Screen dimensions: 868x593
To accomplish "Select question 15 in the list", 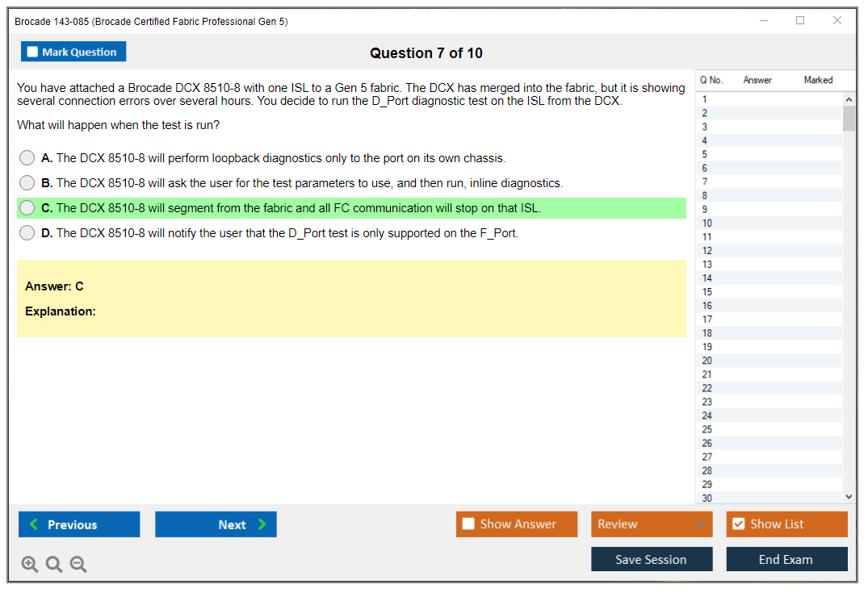I will click(x=707, y=292).
